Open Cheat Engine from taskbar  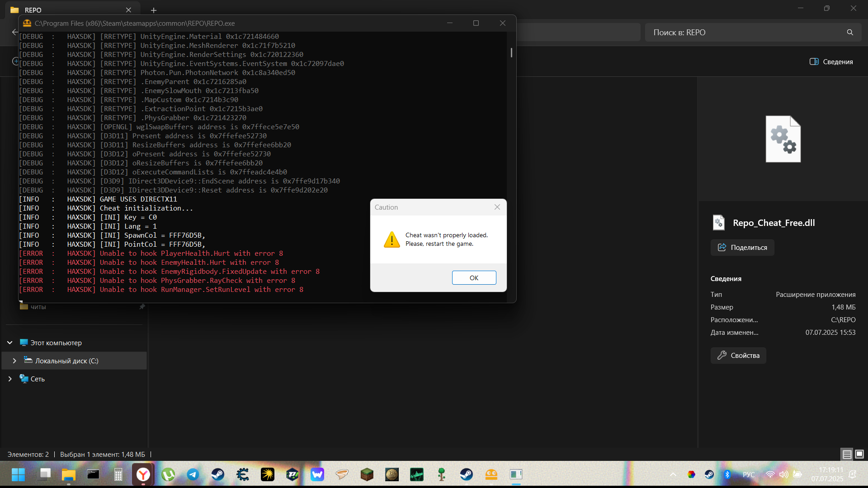[243, 474]
